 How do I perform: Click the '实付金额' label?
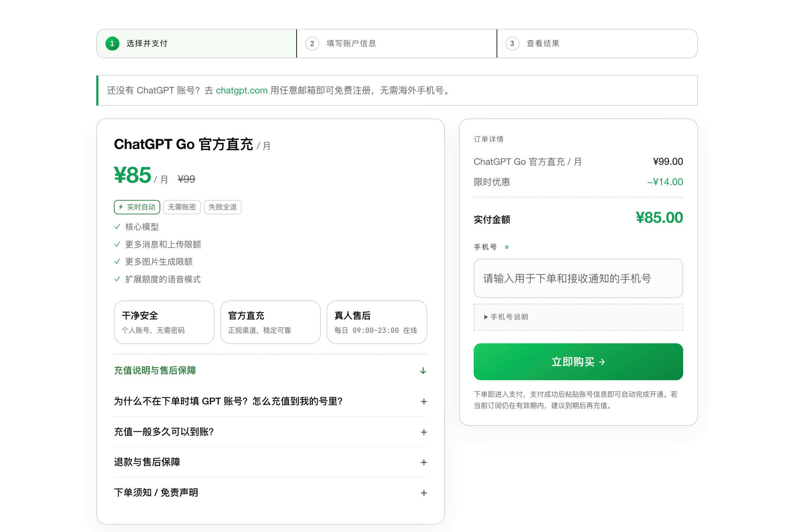coord(492,220)
